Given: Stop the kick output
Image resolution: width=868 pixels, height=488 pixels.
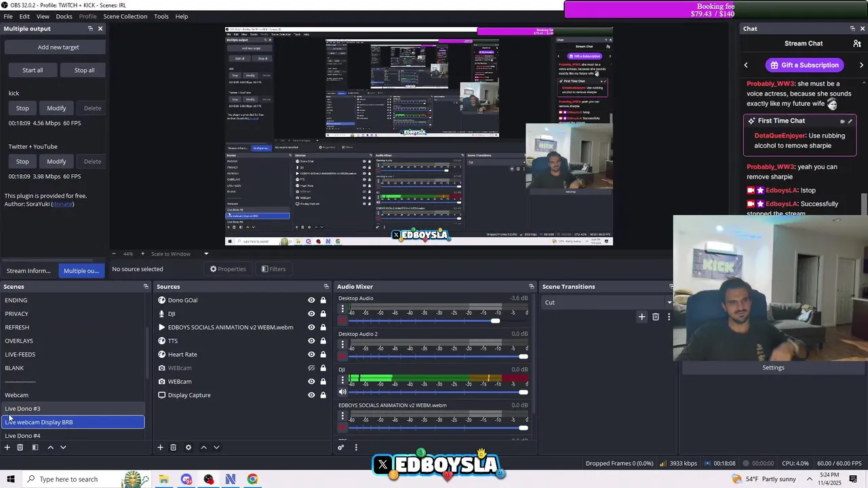Looking at the screenshot, I should (22, 108).
